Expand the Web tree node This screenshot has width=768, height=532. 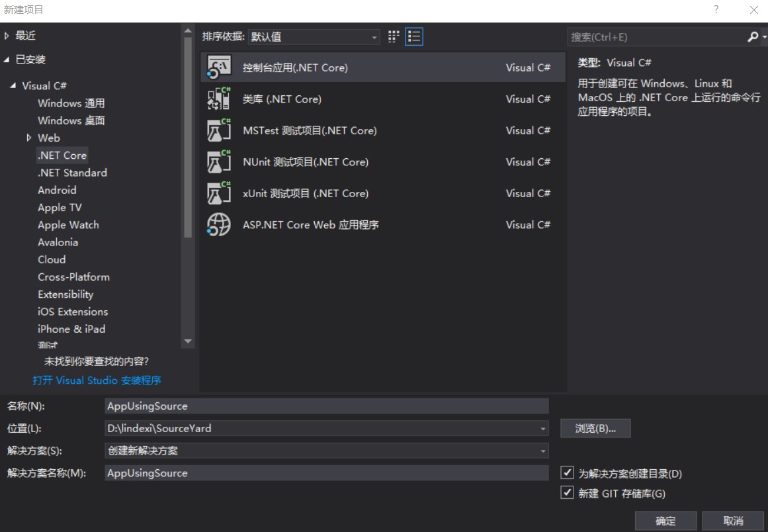pos(29,138)
